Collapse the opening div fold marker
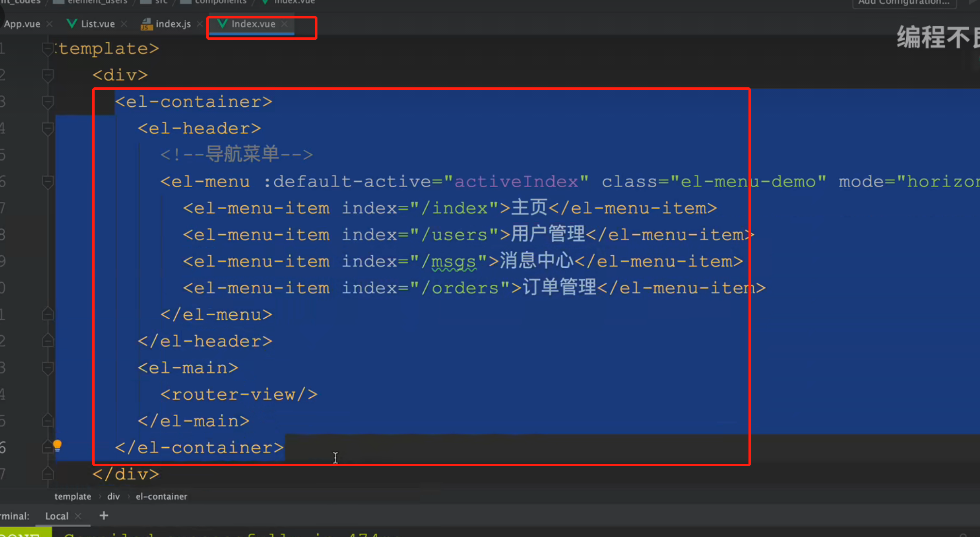 coord(48,75)
